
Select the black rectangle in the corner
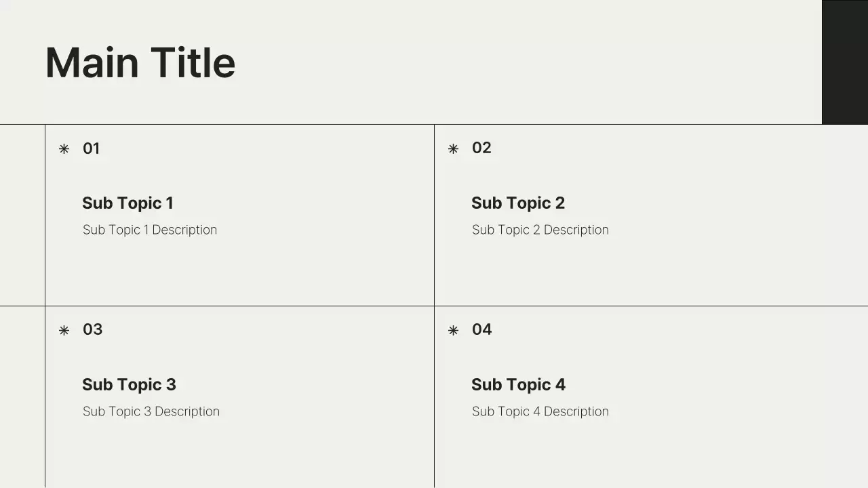(844, 62)
